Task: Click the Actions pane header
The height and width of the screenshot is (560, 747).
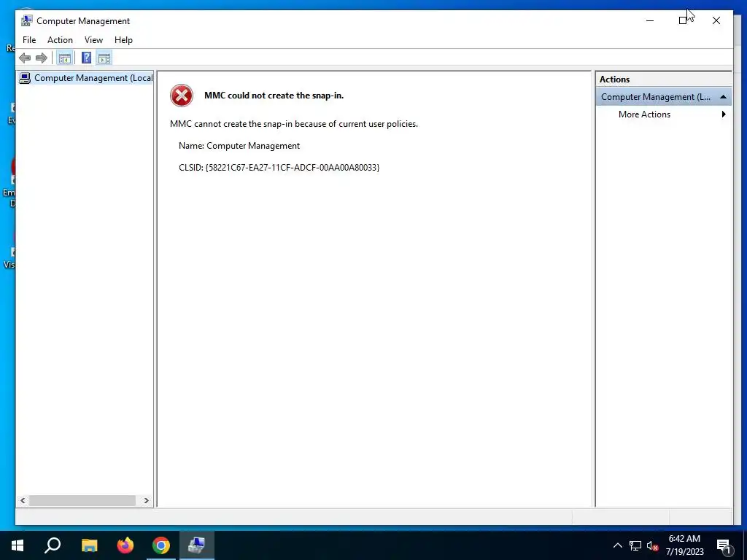Action: (664, 79)
